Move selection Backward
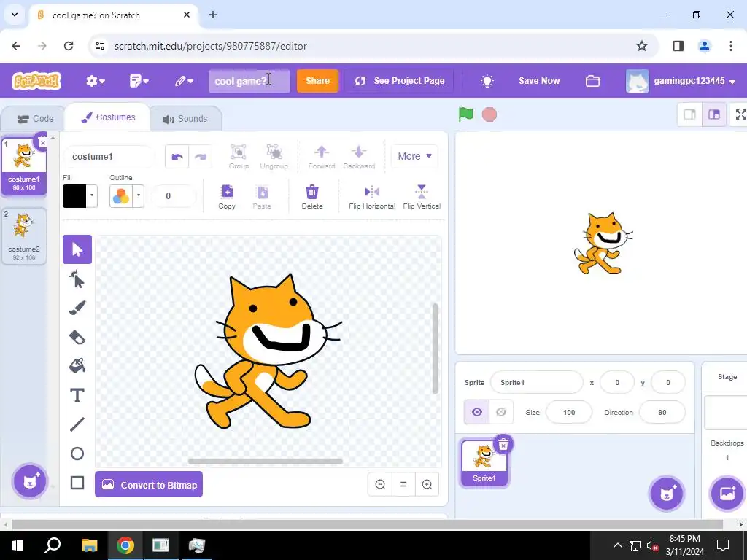 point(359,157)
